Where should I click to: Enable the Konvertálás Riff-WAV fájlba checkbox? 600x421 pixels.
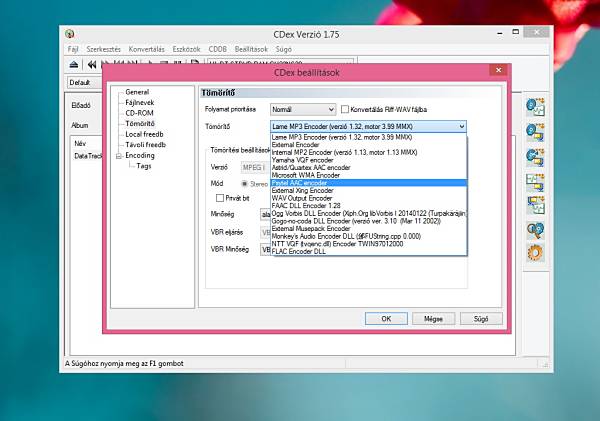345,109
